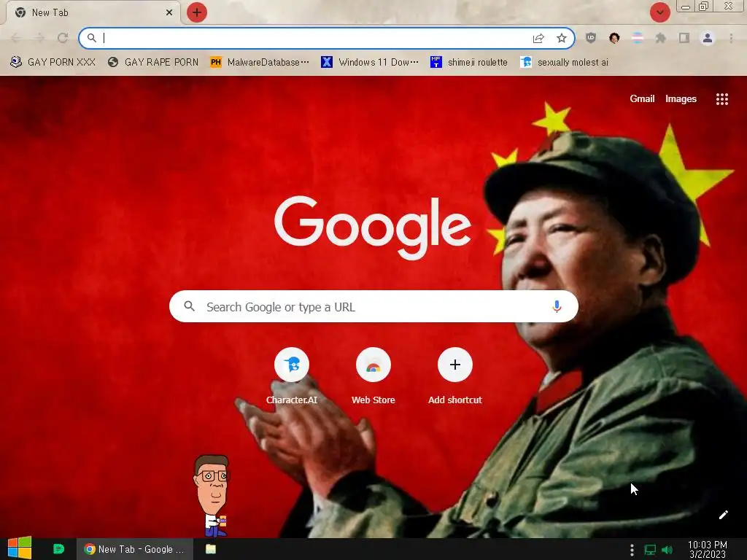Screen dimensions: 747x560
Task: Open File Explorer from the taskbar
Action: click(211, 549)
